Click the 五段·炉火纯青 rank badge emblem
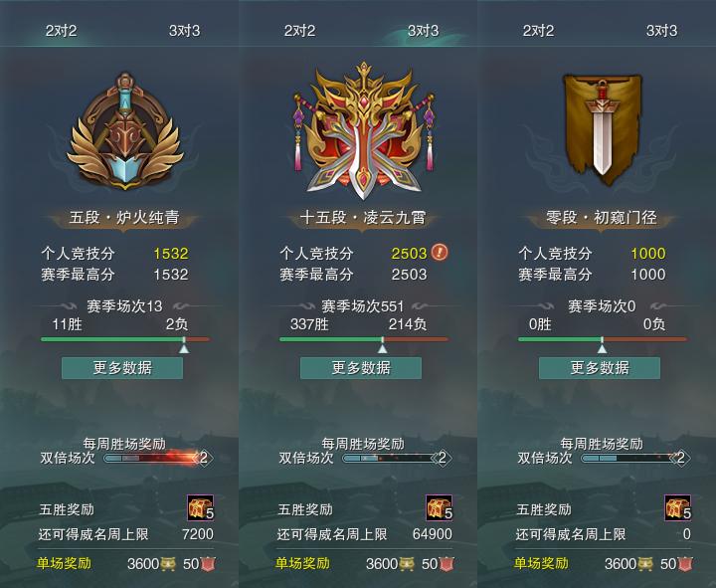The image size is (716, 588). point(124,131)
